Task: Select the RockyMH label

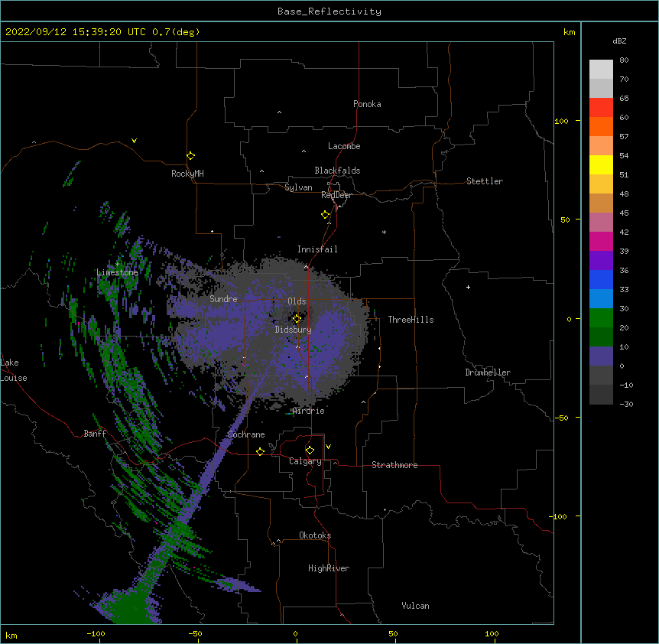Action: [187, 174]
